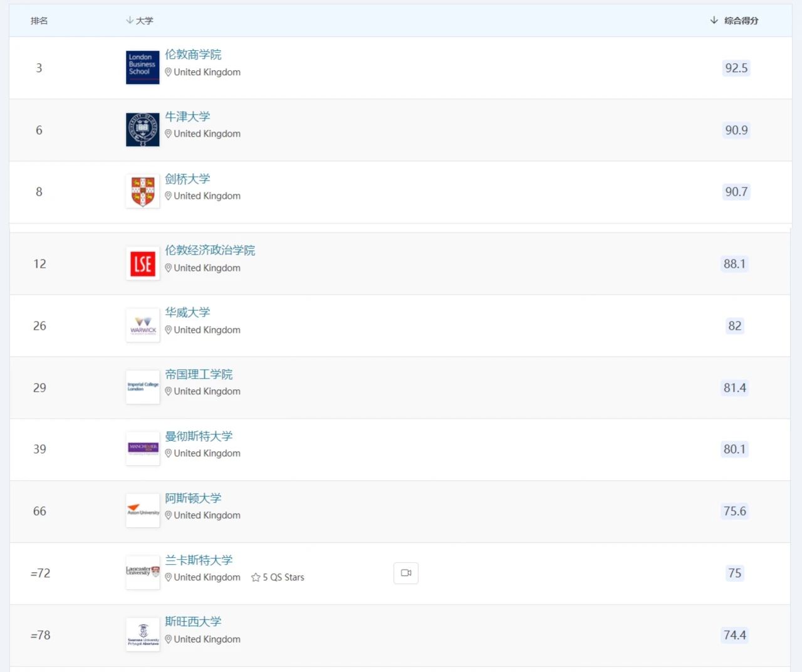Screen dimensions: 802x672
Task: Open the Swansea University logo
Action: pyautogui.click(x=143, y=634)
